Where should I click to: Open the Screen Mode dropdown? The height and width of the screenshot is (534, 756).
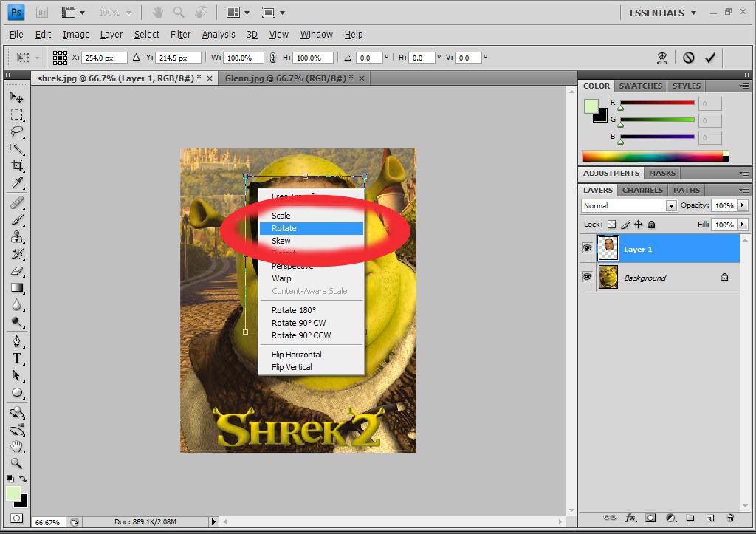(x=273, y=13)
